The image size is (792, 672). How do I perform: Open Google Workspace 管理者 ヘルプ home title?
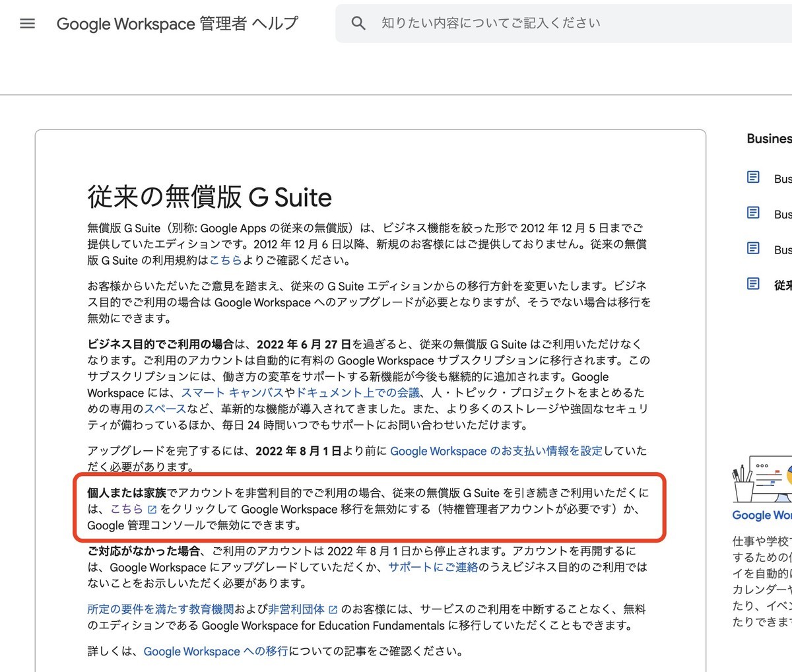click(177, 24)
